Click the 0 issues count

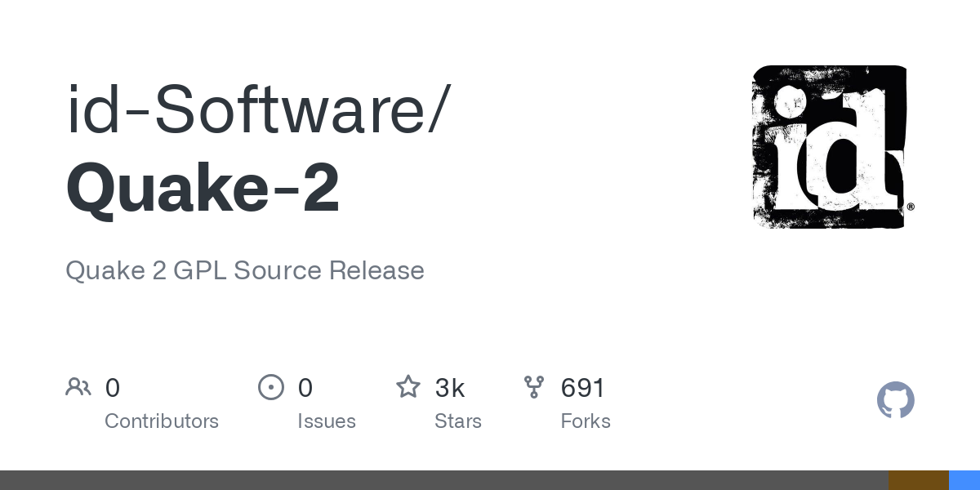(305, 388)
